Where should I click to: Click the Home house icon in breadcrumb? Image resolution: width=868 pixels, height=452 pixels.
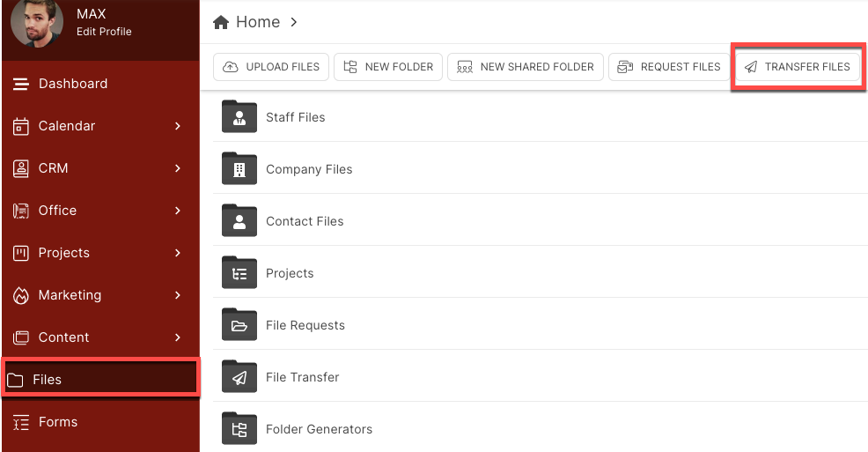click(x=221, y=22)
